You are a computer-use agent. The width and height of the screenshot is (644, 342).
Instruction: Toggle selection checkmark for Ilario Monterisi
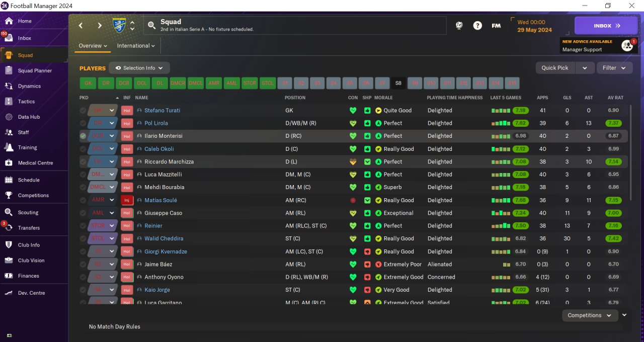[83, 136]
